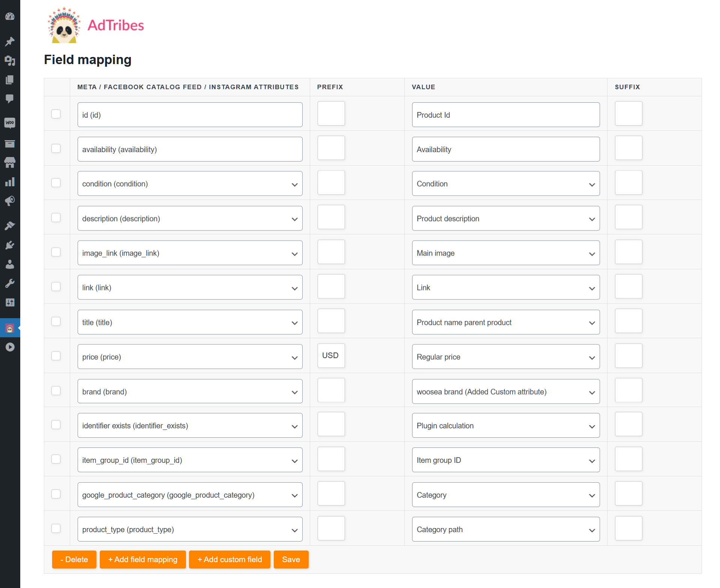Click the Add field mapping button
The height and width of the screenshot is (588, 720).
142,560
